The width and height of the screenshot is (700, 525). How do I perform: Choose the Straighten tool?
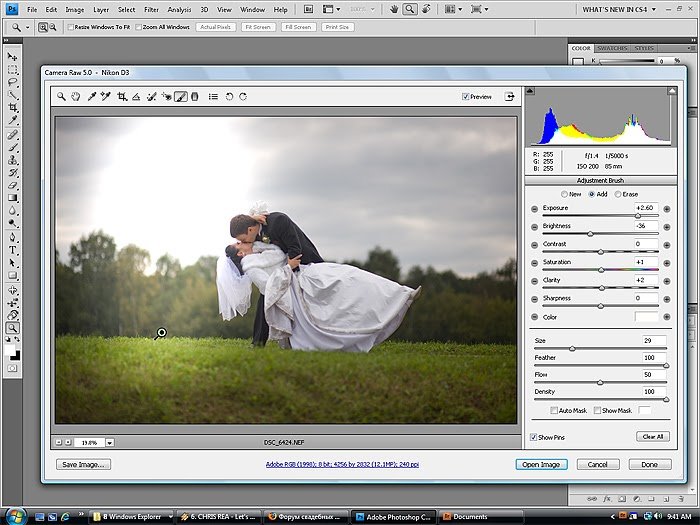point(137,97)
